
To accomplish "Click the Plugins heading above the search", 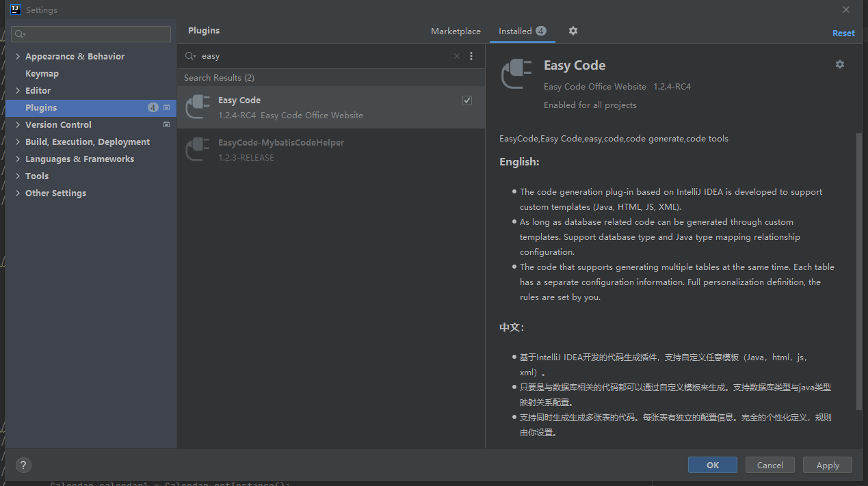I will coord(204,31).
